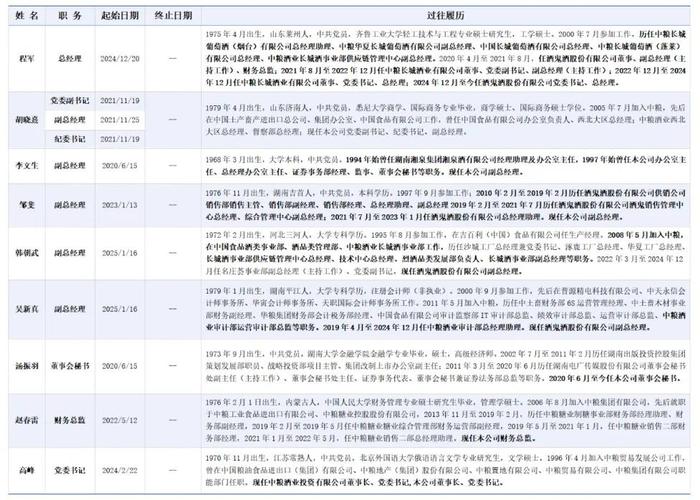Click résumé text starting 1973年9月出生
This screenshot has width=700, height=500.
pyautogui.click(x=446, y=366)
